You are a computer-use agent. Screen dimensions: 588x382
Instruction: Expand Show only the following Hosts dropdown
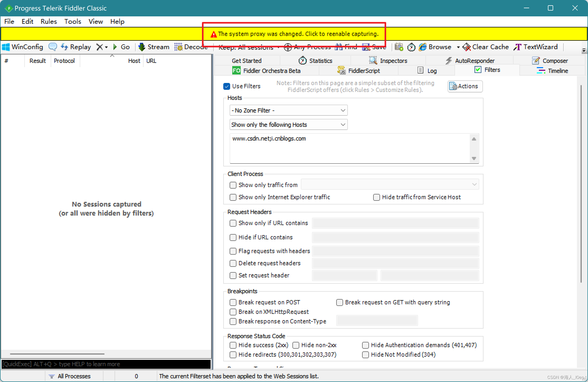[288, 125]
